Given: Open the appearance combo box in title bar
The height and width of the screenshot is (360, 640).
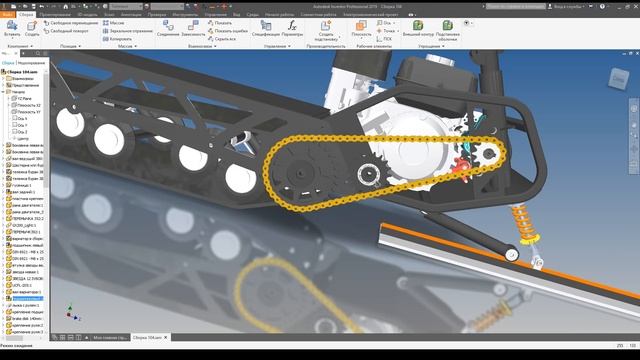Looking at the screenshot, I should pyautogui.click(x=167, y=7).
